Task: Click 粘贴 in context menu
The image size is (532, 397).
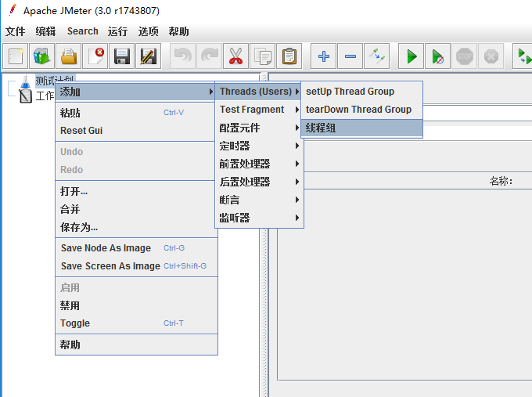Action: pyautogui.click(x=135, y=113)
